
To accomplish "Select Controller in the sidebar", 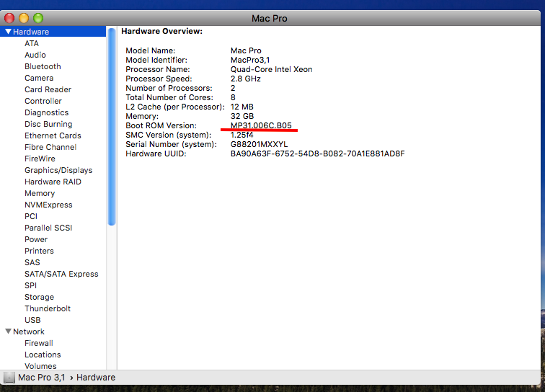I will point(43,101).
